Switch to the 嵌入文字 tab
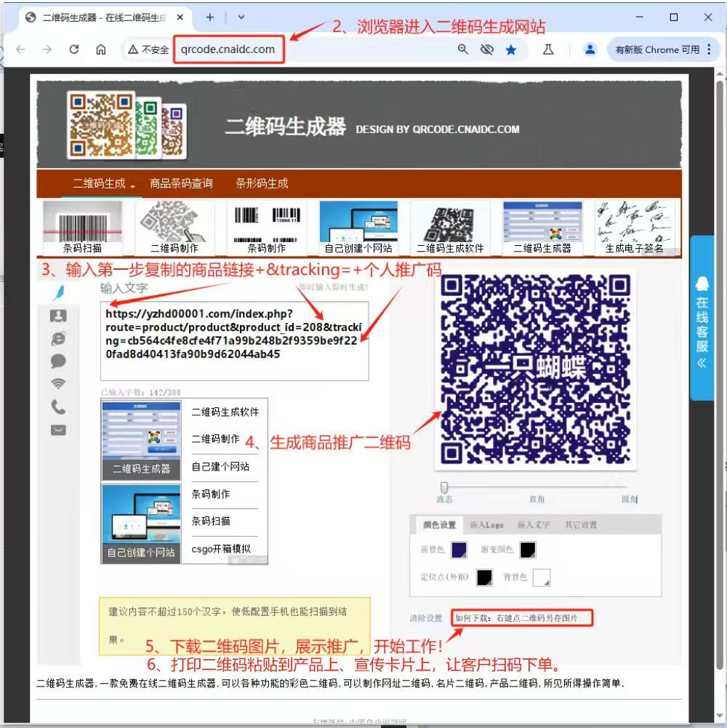 [534, 524]
